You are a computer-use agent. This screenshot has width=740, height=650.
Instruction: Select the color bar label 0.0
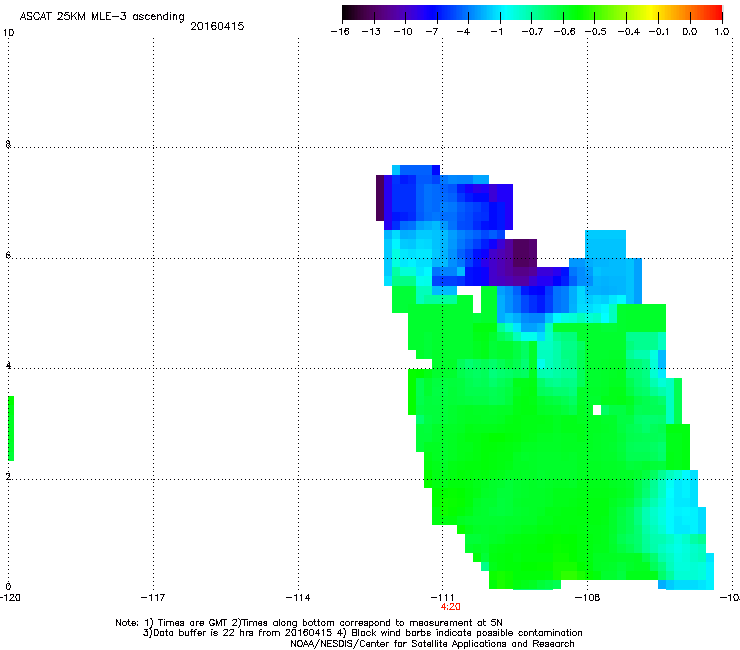pos(690,32)
